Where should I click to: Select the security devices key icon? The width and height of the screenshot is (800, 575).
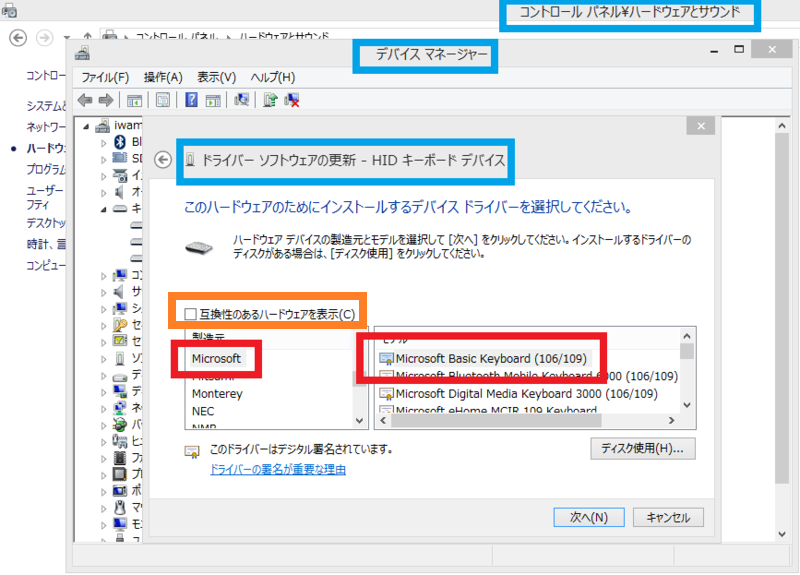click(x=120, y=324)
